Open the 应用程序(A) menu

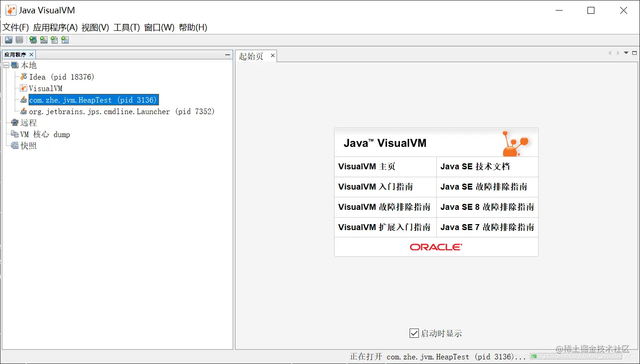(55, 28)
